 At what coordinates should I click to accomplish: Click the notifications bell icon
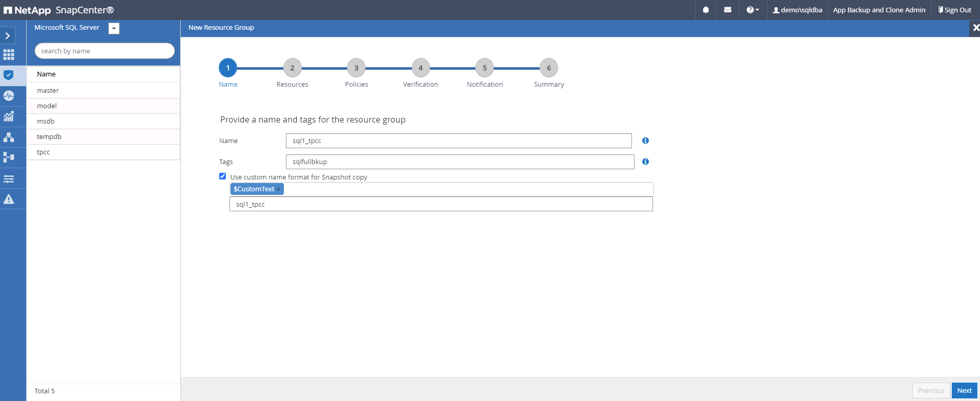point(706,10)
